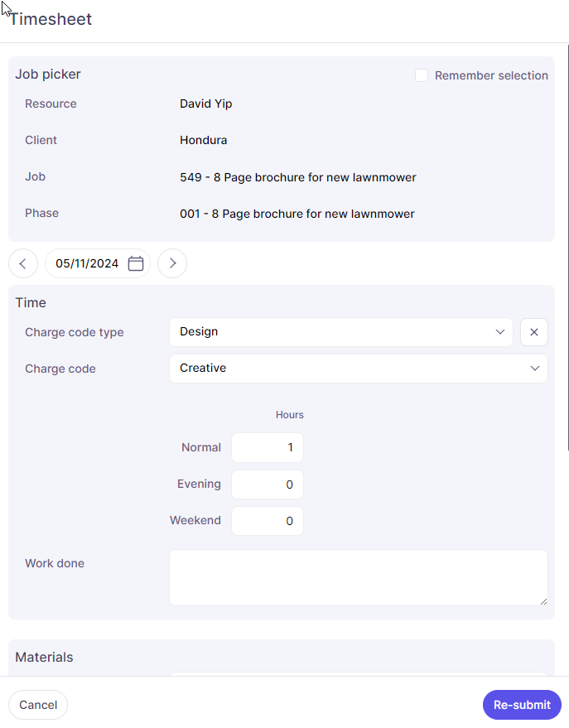Click the Client value Hondura
Image resolution: width=569 pixels, height=728 pixels.
(x=203, y=141)
